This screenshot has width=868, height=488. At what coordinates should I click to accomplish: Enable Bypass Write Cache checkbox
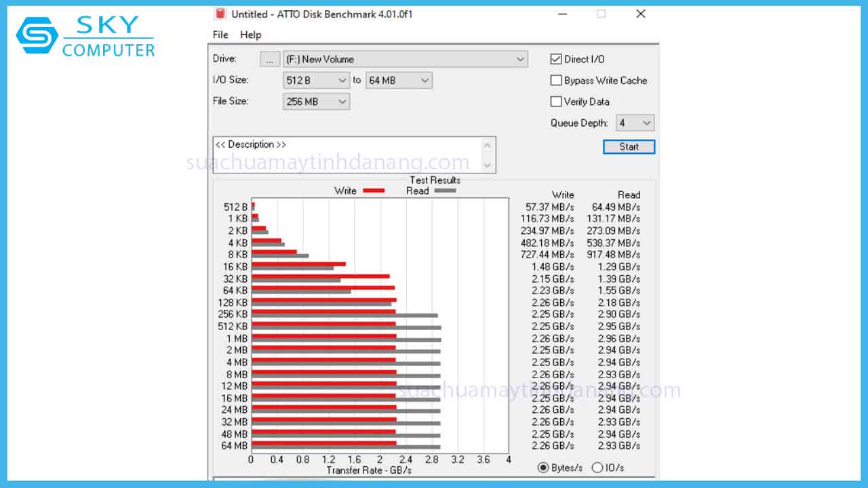(x=556, y=80)
